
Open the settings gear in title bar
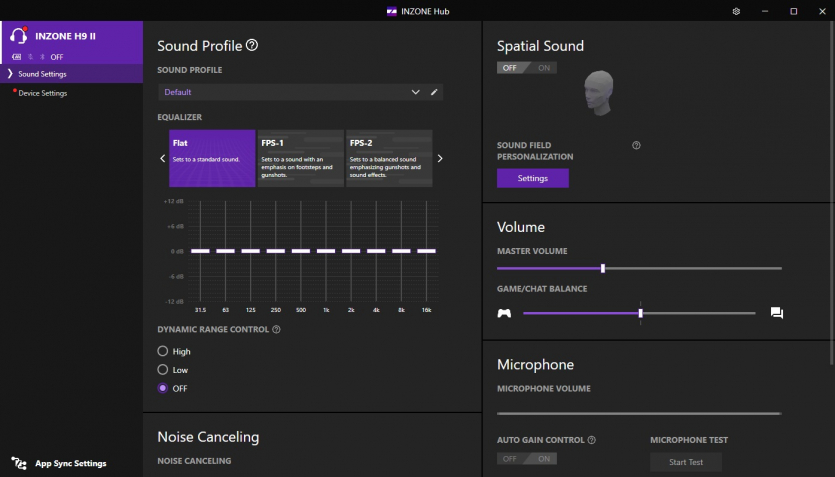(736, 11)
